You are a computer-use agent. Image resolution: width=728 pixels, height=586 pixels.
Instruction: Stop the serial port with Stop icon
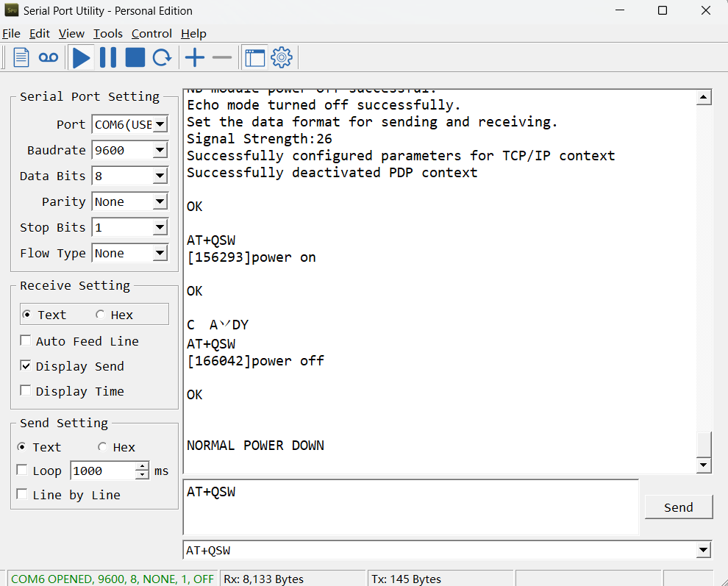point(135,57)
